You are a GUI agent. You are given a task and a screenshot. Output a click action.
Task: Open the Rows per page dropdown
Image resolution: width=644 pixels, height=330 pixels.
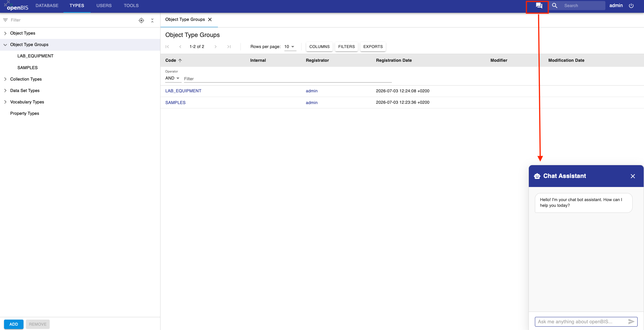(290, 47)
